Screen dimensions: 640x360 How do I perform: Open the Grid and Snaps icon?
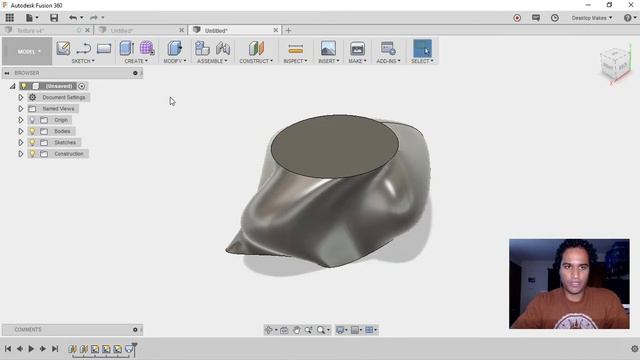[x=355, y=330]
